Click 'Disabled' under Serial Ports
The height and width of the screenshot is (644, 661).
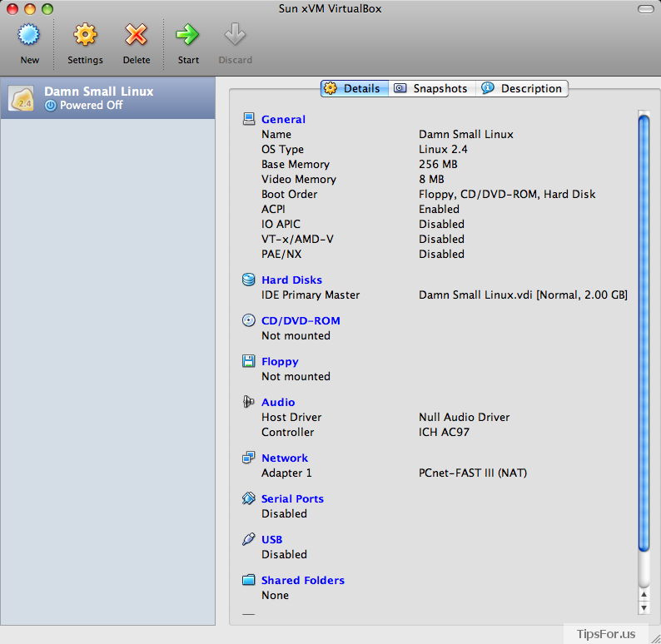coord(284,514)
